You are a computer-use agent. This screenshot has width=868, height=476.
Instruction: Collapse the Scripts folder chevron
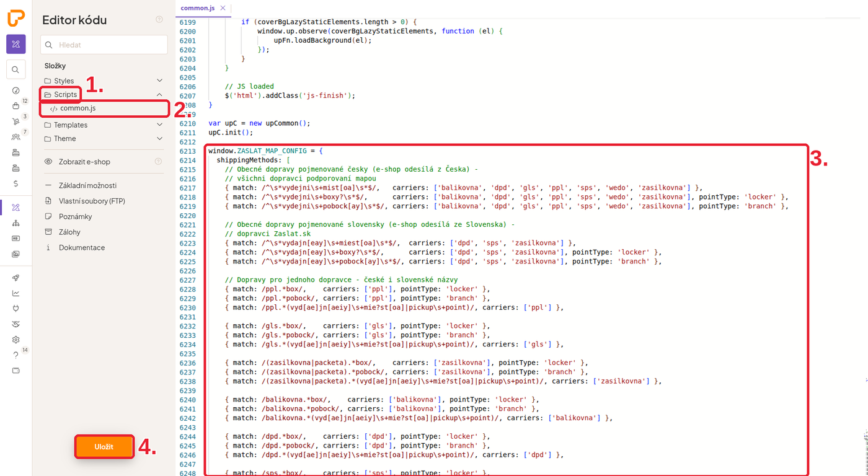[x=159, y=95]
